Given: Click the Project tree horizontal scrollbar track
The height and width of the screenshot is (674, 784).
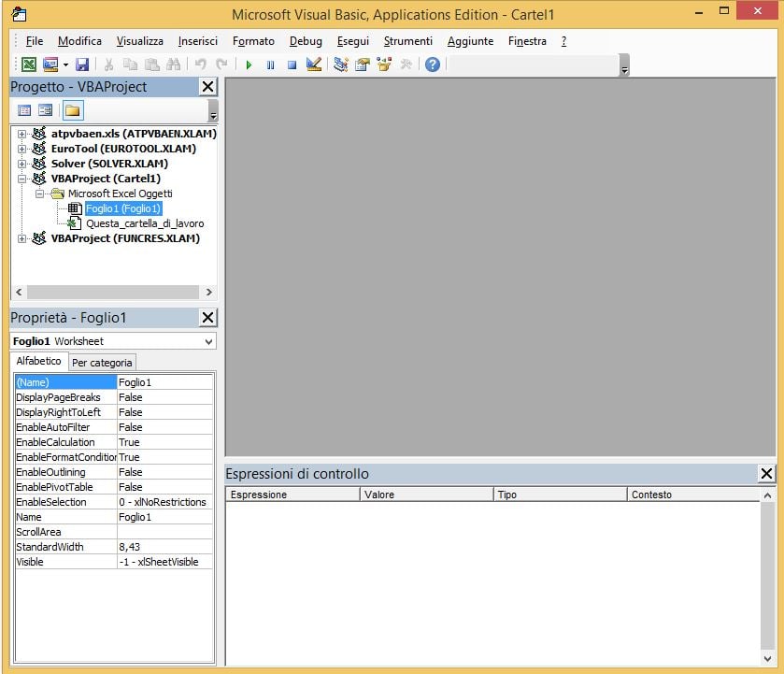Looking at the screenshot, I should 113,292.
